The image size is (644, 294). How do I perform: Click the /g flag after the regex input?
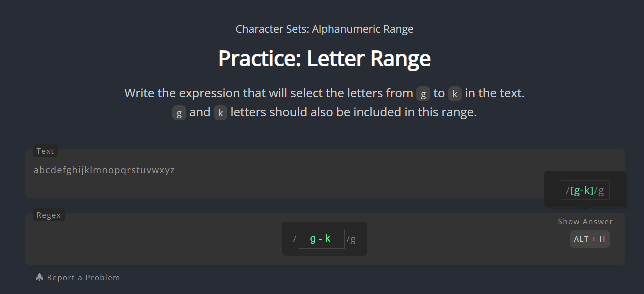click(352, 239)
